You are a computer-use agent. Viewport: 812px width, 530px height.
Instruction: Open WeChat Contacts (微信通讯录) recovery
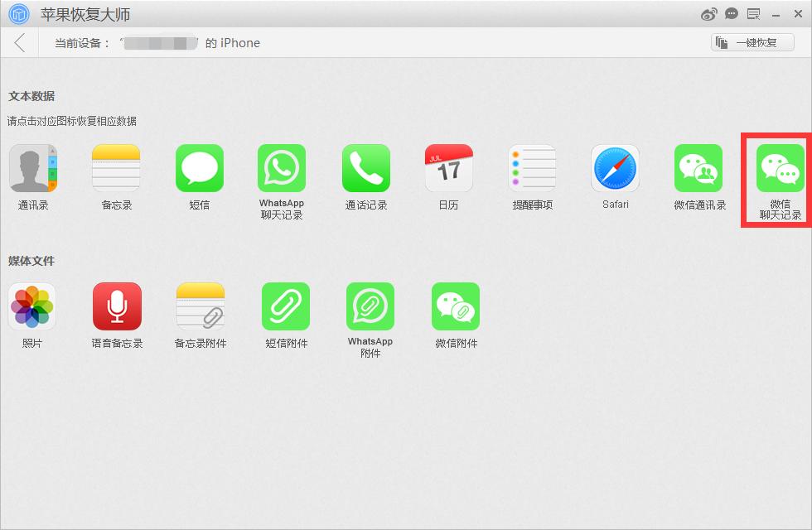(698, 167)
